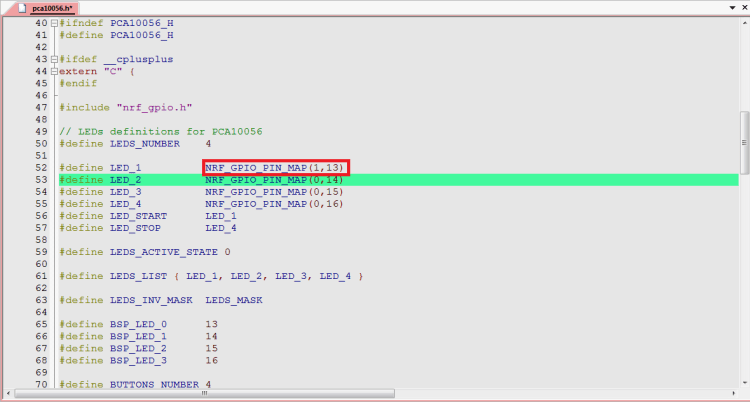Click line number 47 in the gutter
This screenshot has width=750, height=402.
coord(41,108)
